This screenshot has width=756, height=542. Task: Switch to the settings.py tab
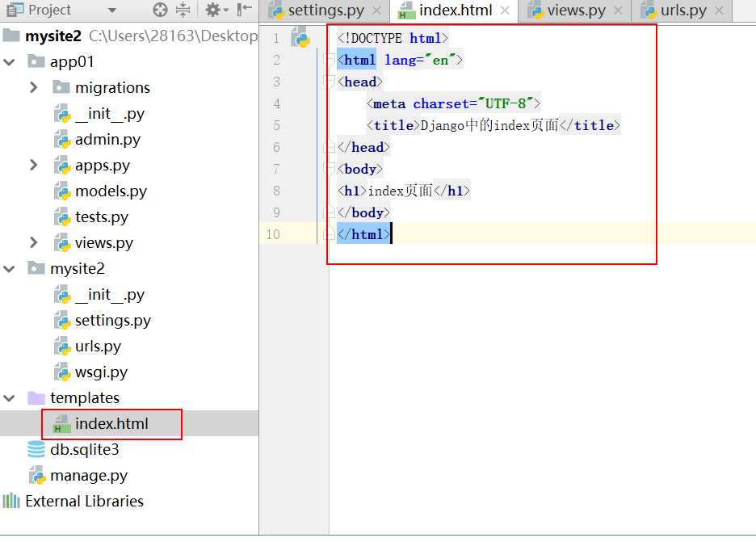point(326,11)
